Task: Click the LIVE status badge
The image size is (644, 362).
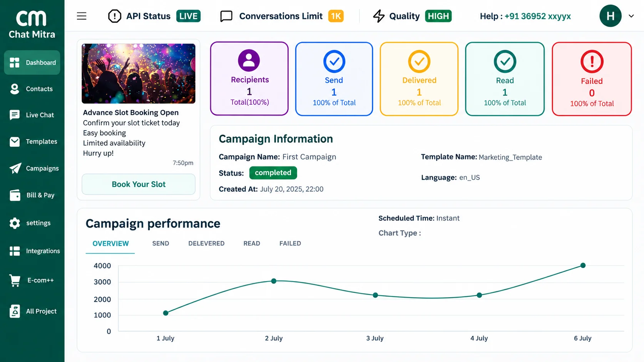Action: coord(188,16)
